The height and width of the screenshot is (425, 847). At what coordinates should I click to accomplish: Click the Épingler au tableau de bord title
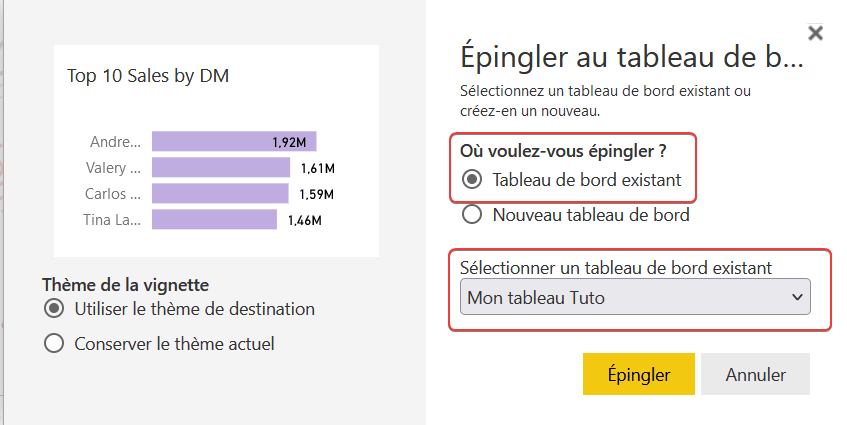point(631,58)
